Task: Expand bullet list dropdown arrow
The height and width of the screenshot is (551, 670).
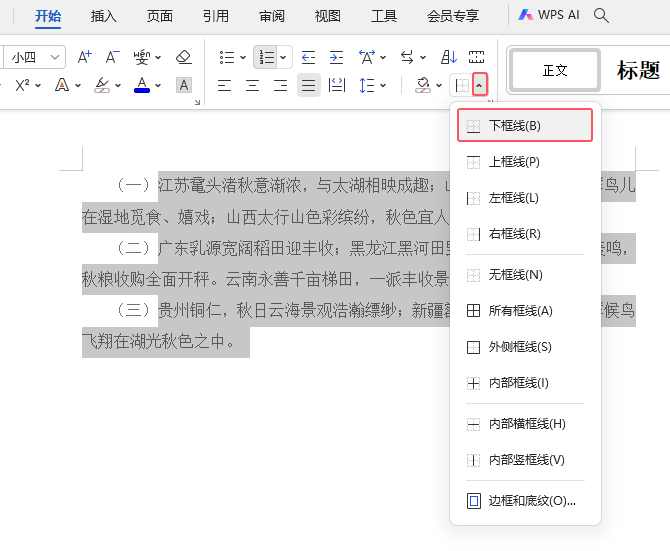Action: point(243,57)
